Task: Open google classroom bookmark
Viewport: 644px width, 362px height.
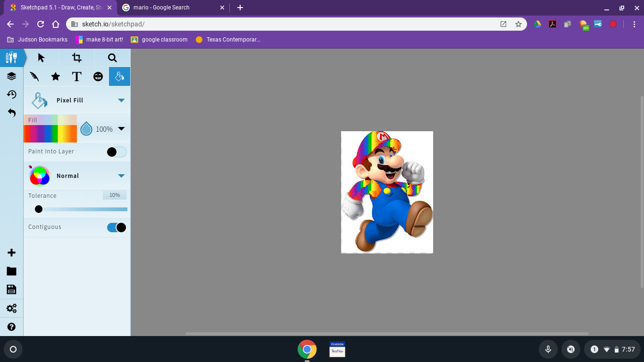Action: (159, 40)
